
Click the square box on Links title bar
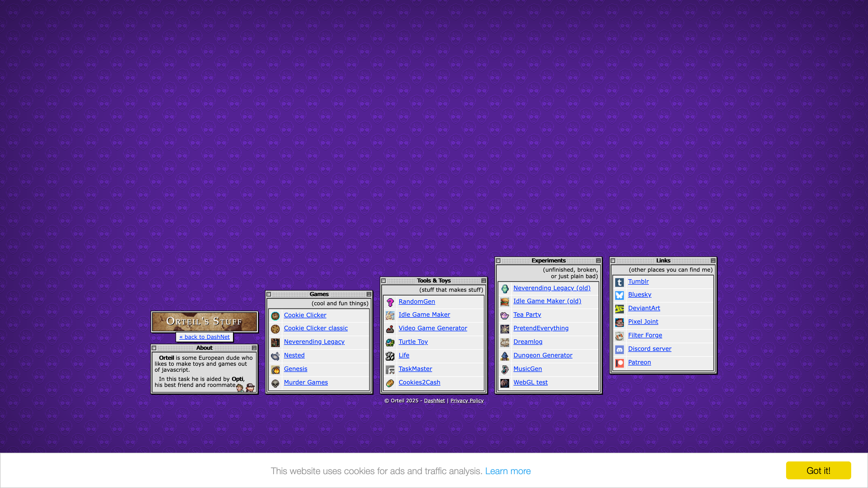tap(613, 261)
